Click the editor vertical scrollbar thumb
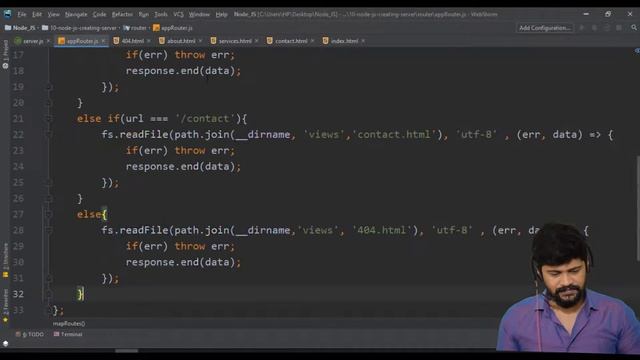 (x=638, y=208)
